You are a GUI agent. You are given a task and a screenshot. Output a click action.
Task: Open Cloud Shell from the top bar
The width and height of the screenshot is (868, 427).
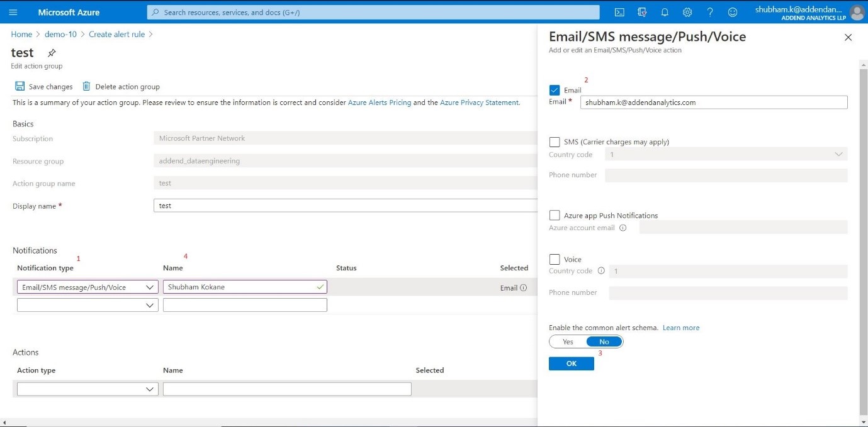pos(619,11)
